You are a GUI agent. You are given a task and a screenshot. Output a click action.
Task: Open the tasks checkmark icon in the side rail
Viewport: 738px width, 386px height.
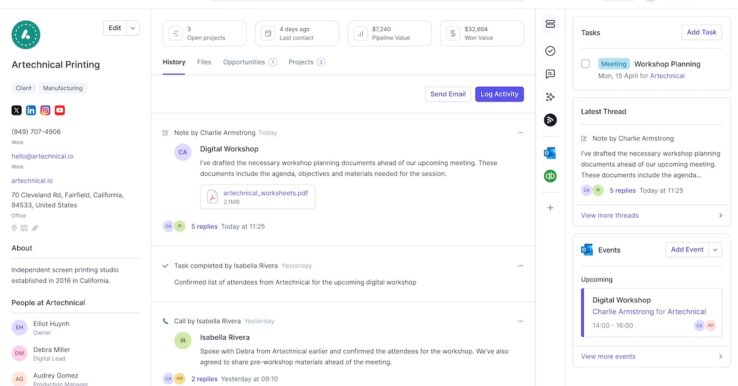pos(550,51)
